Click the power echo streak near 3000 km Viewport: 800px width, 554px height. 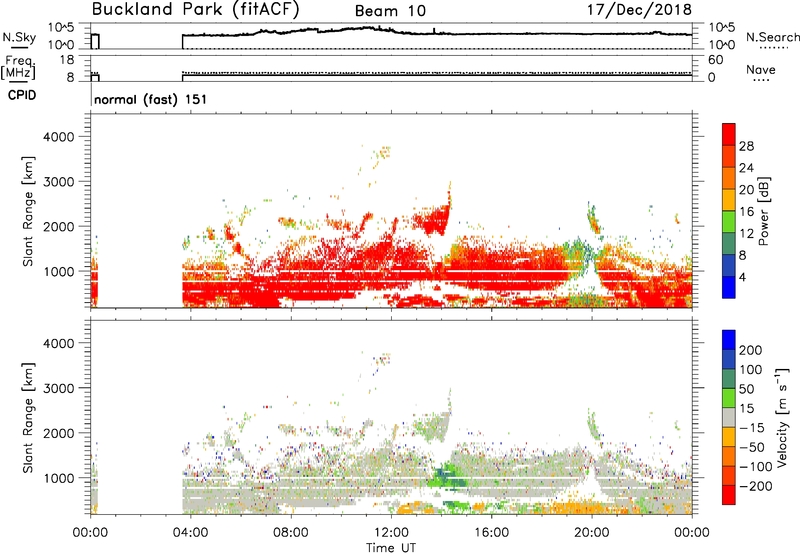[x=449, y=193]
